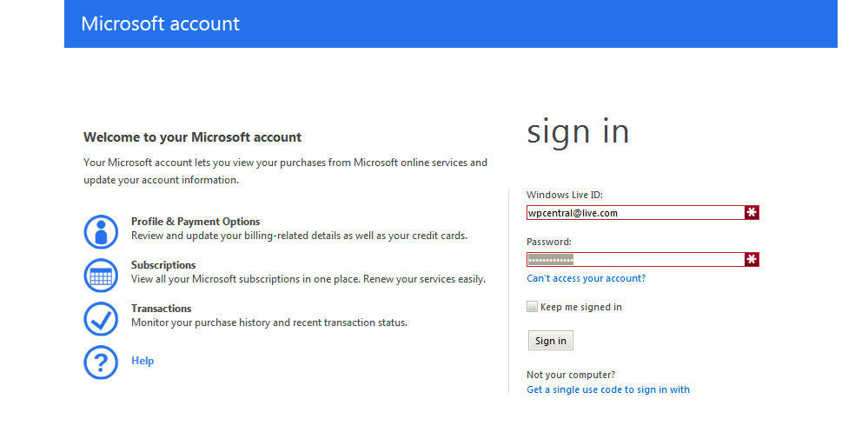Screen dimensions: 868x439
Task: Focus the Windows Live ID email field
Action: click(x=635, y=212)
